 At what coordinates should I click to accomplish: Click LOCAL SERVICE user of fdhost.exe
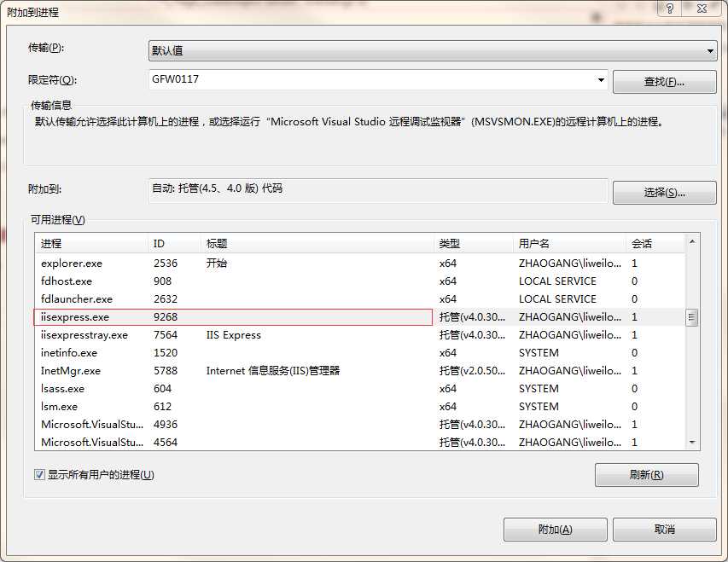point(557,281)
